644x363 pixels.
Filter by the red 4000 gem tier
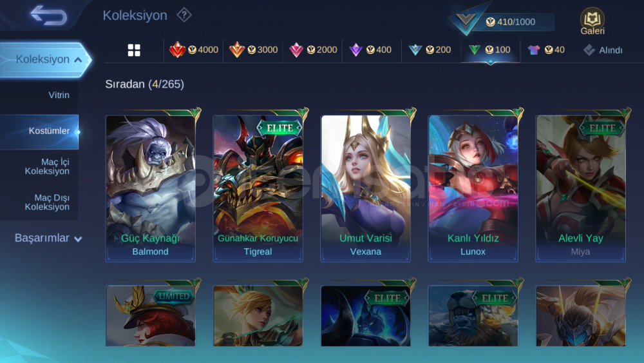tap(193, 50)
